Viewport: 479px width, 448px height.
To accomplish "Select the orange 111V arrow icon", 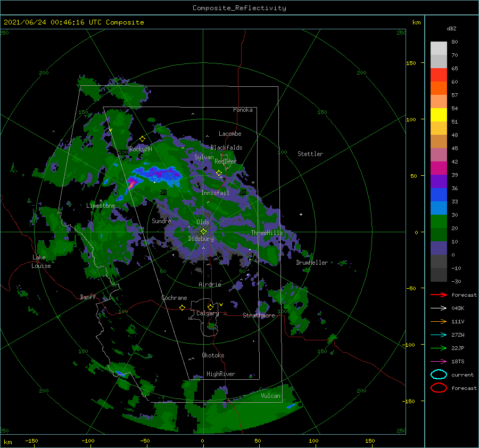I will 439,321.
